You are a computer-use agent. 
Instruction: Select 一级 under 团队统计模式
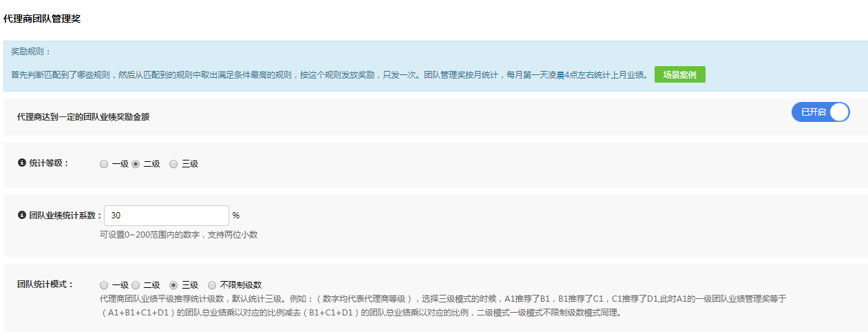pyautogui.click(x=104, y=285)
